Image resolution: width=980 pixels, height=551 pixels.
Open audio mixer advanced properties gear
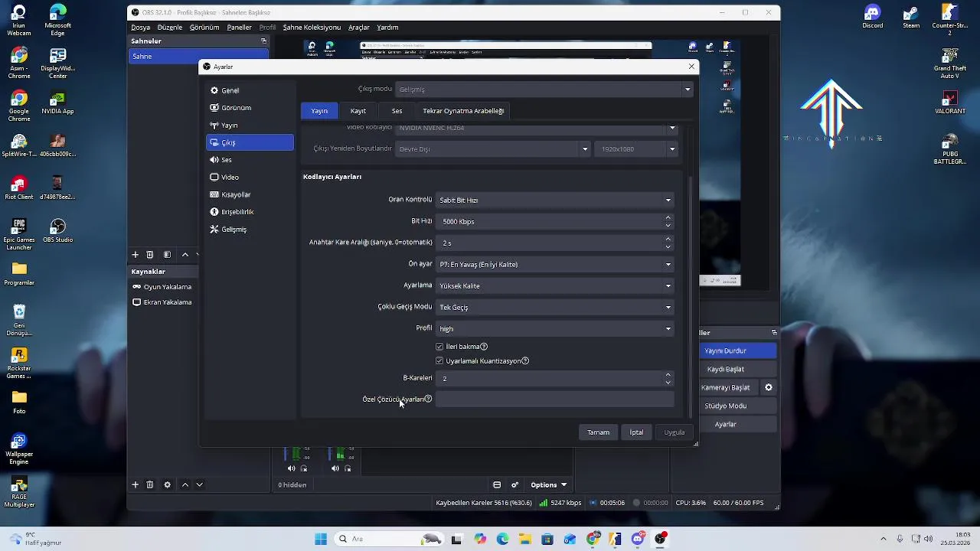[514, 484]
